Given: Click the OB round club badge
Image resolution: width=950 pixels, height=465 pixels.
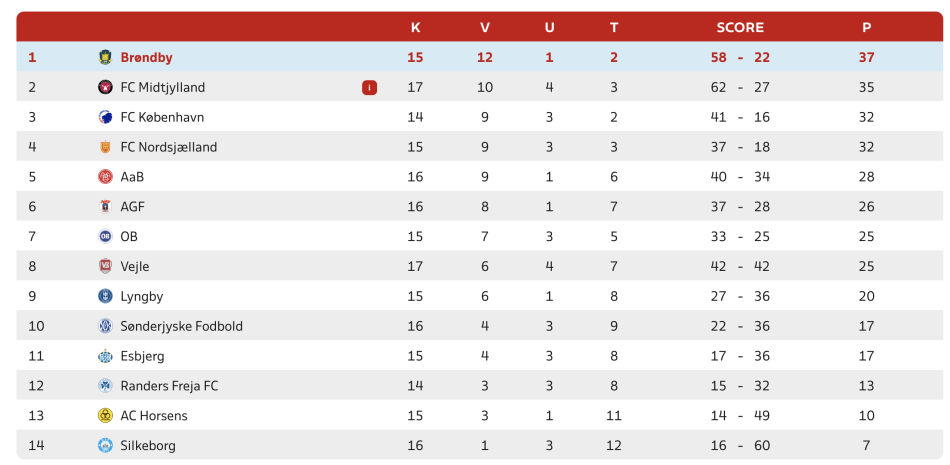Looking at the screenshot, I should click(x=105, y=236).
